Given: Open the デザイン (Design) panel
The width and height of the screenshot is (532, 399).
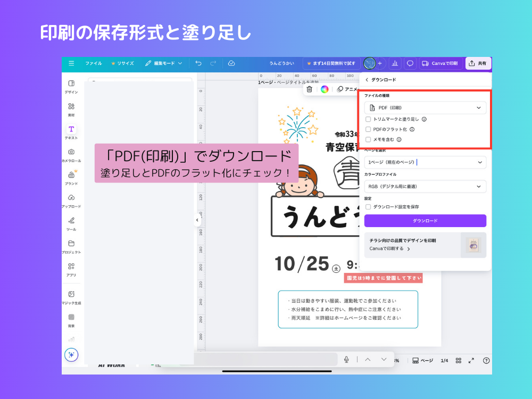Looking at the screenshot, I should tap(71, 85).
